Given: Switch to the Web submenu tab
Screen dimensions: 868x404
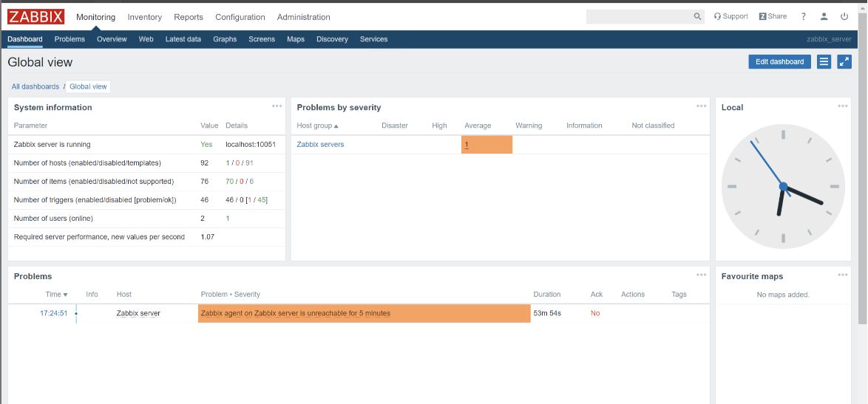Looking at the screenshot, I should [x=146, y=39].
